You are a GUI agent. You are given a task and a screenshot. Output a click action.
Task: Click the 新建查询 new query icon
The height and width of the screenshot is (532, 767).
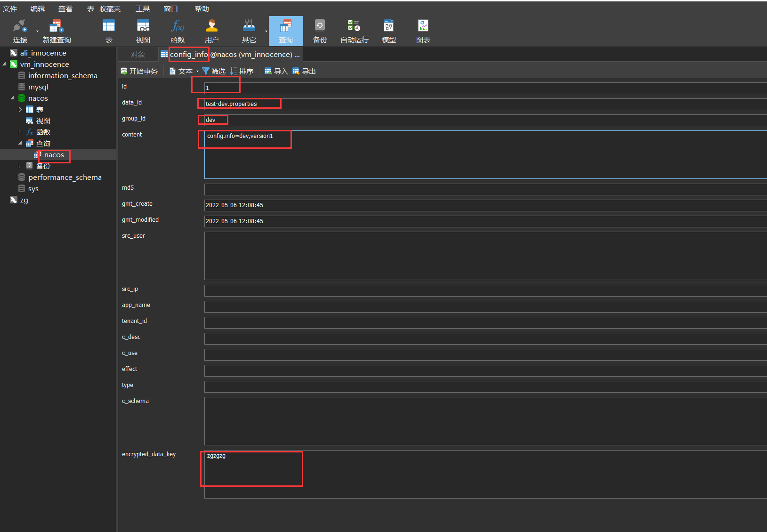[57, 31]
